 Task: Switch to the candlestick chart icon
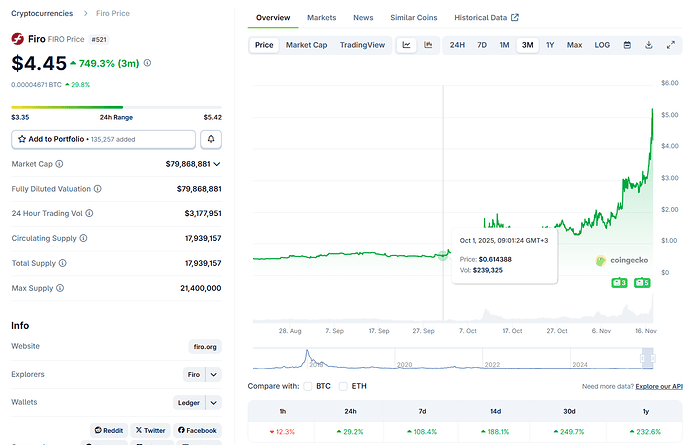click(428, 45)
